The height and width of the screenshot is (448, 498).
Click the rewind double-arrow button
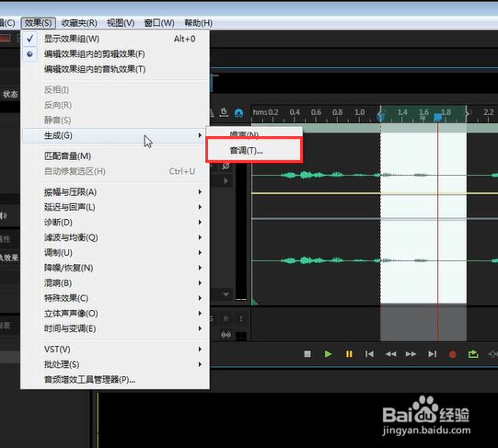coord(390,353)
